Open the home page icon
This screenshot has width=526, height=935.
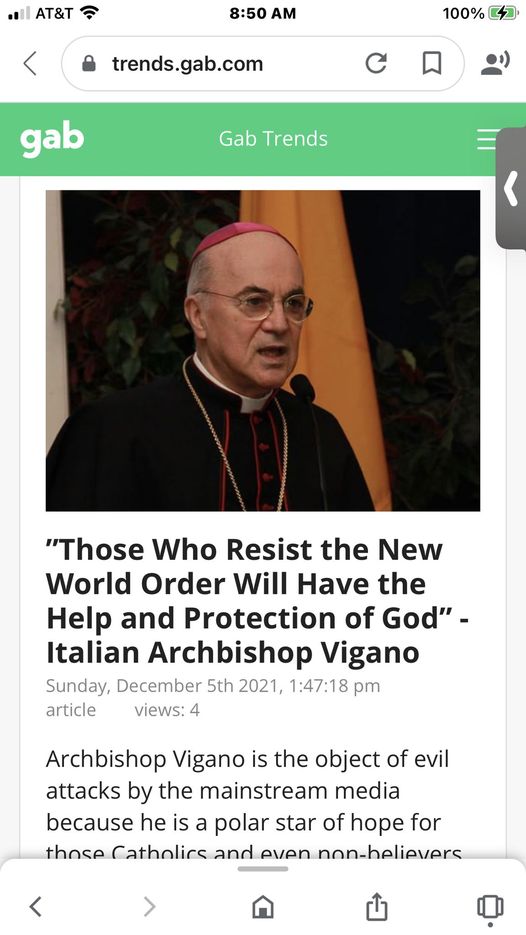tap(263, 907)
